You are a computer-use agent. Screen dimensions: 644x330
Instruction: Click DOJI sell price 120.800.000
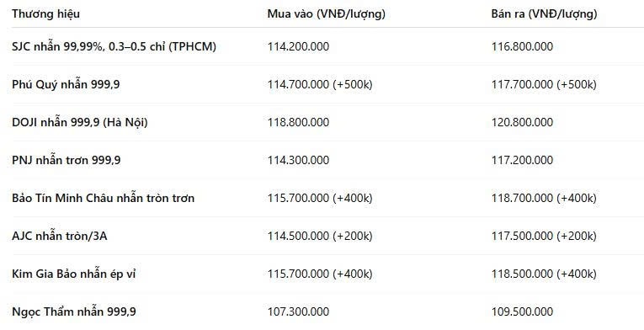[x=522, y=122]
